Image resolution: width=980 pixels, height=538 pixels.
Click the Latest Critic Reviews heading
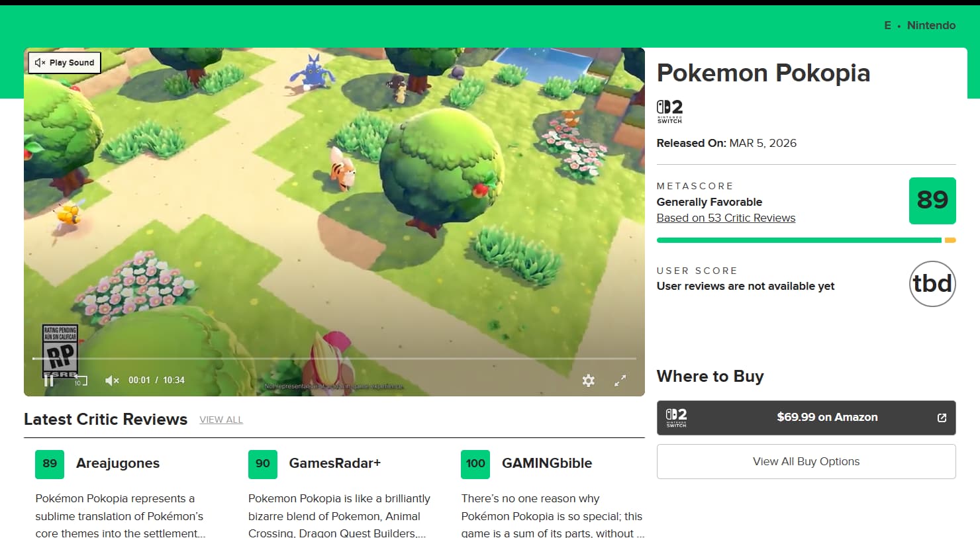106,420
